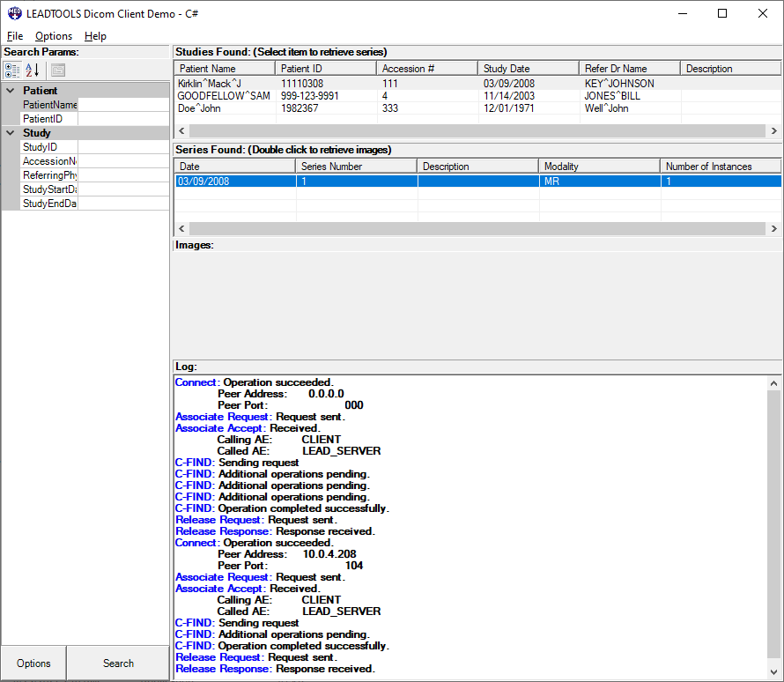The width and height of the screenshot is (784, 682).
Task: Click the Series Number column header
Action: pyautogui.click(x=357, y=167)
